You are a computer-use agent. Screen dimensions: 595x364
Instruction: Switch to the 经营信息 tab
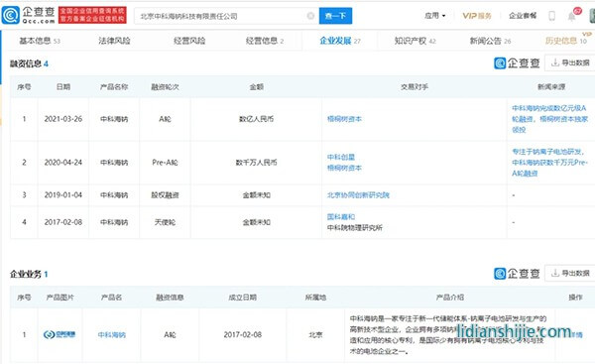click(x=265, y=41)
